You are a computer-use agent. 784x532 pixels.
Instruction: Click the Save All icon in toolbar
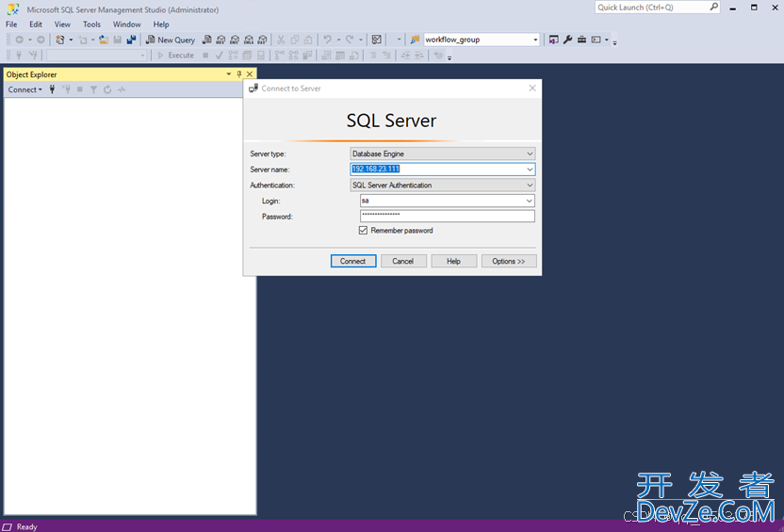(x=132, y=40)
